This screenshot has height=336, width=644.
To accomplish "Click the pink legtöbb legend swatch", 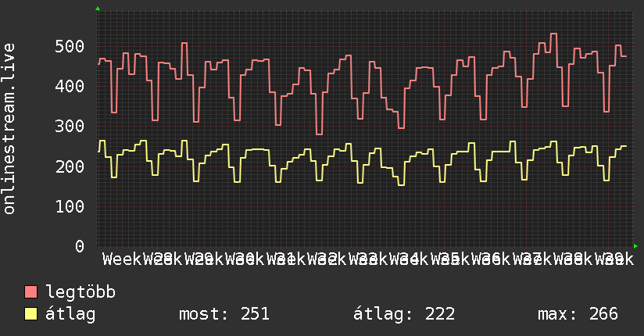I will pyautogui.click(x=30, y=292).
